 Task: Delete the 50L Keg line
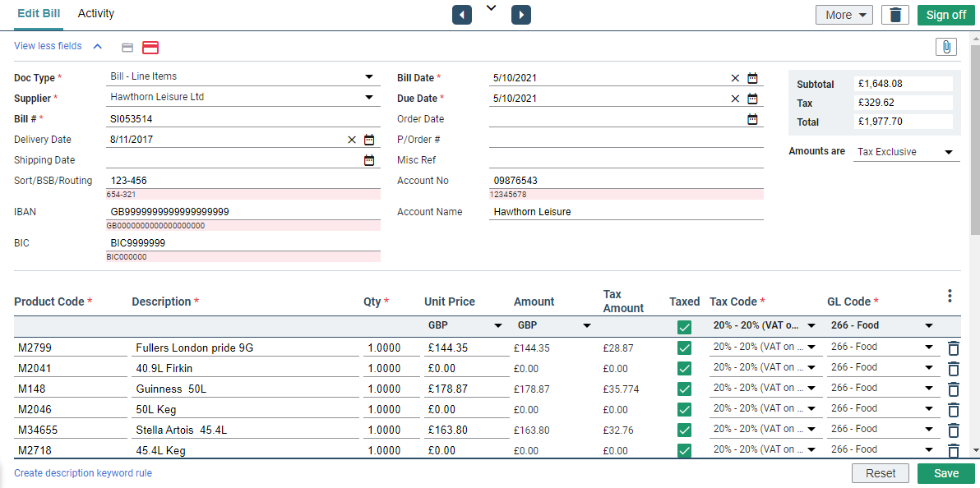click(x=953, y=410)
